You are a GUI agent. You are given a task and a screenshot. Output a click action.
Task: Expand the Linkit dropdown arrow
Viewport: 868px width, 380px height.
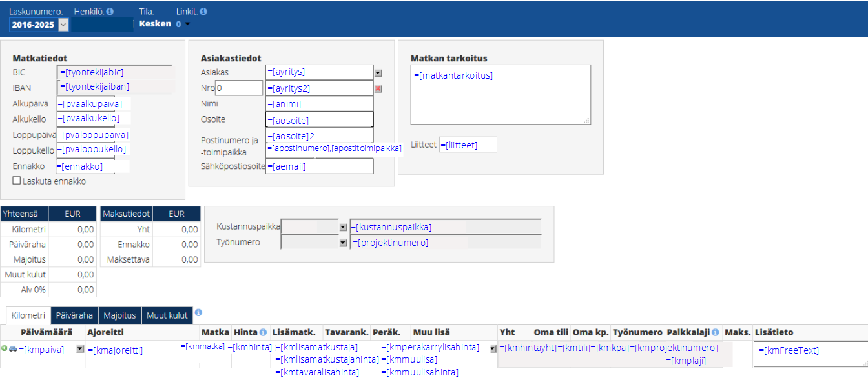pos(188,25)
